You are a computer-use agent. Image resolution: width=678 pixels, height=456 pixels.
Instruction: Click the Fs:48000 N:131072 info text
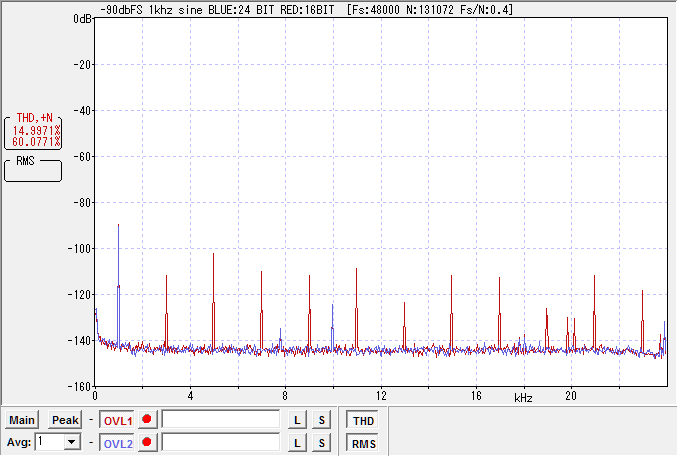click(430, 10)
